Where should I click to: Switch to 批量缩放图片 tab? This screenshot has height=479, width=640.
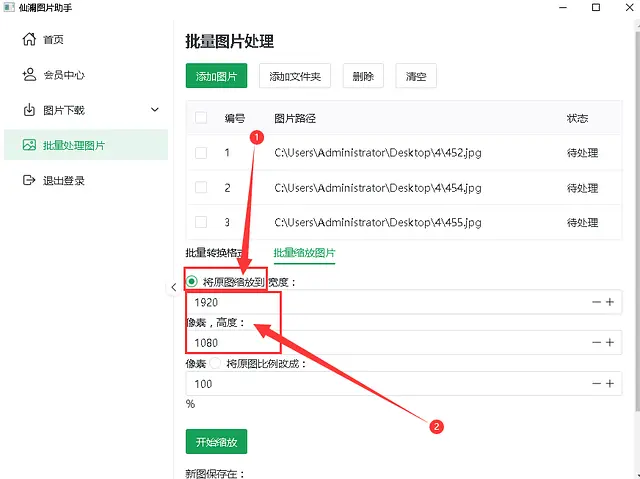pyautogui.click(x=304, y=253)
